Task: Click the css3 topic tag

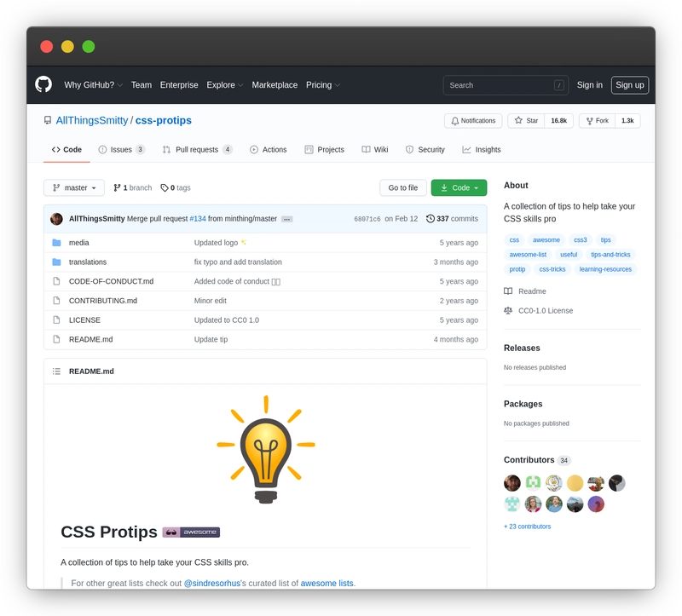Action: (581, 240)
